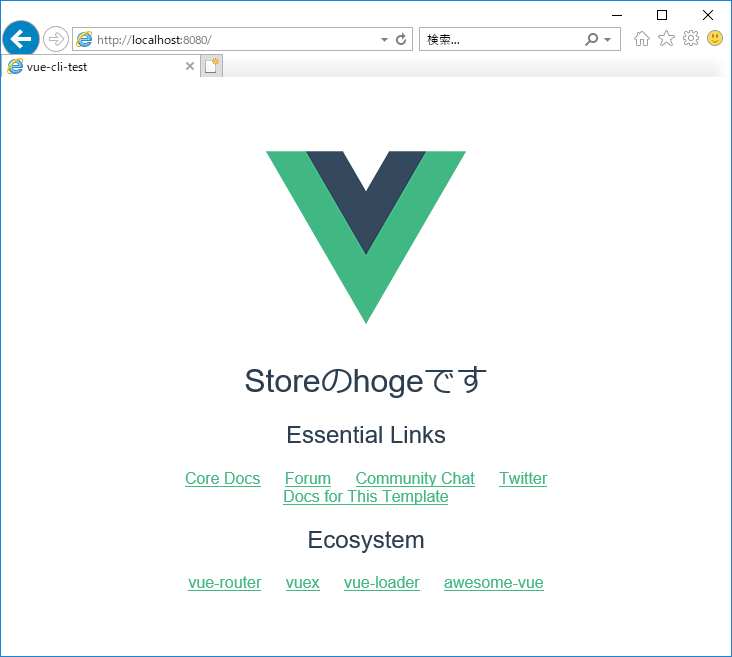Close the vue-cli-test tab

[x=190, y=66]
